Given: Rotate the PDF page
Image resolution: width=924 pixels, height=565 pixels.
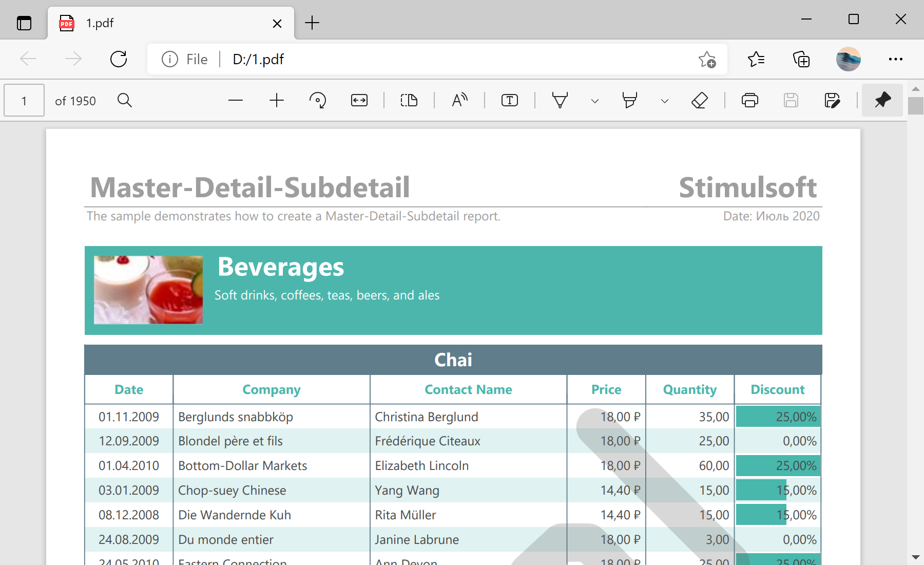Looking at the screenshot, I should [318, 100].
